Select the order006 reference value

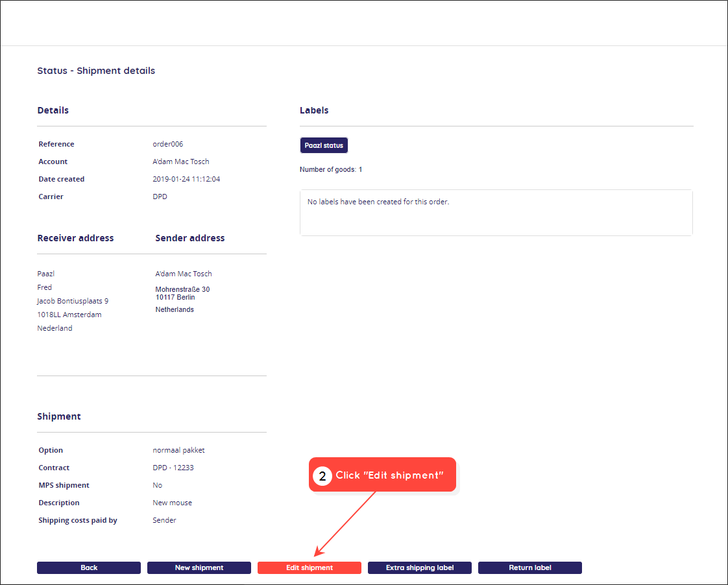(167, 144)
